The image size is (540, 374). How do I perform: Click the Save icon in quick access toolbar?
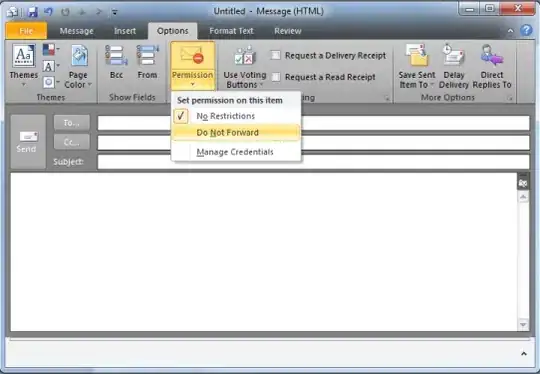(x=32, y=12)
